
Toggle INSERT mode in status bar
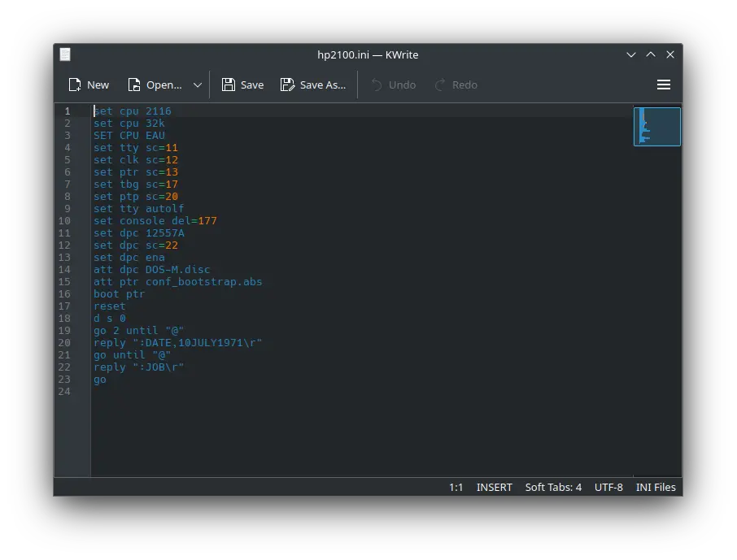(x=494, y=487)
